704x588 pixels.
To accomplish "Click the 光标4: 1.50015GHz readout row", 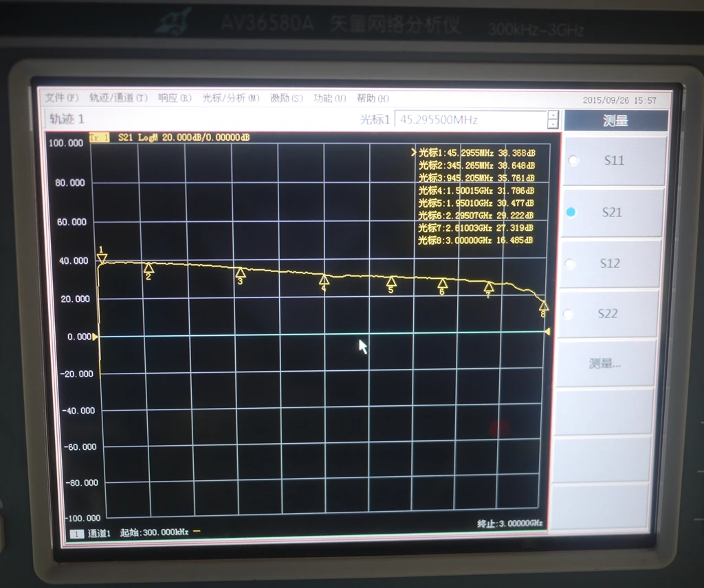I will click(x=476, y=190).
